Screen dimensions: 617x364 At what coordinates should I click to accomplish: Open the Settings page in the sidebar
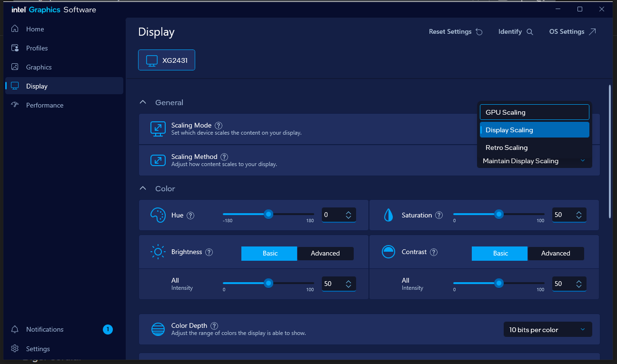(x=64, y=349)
